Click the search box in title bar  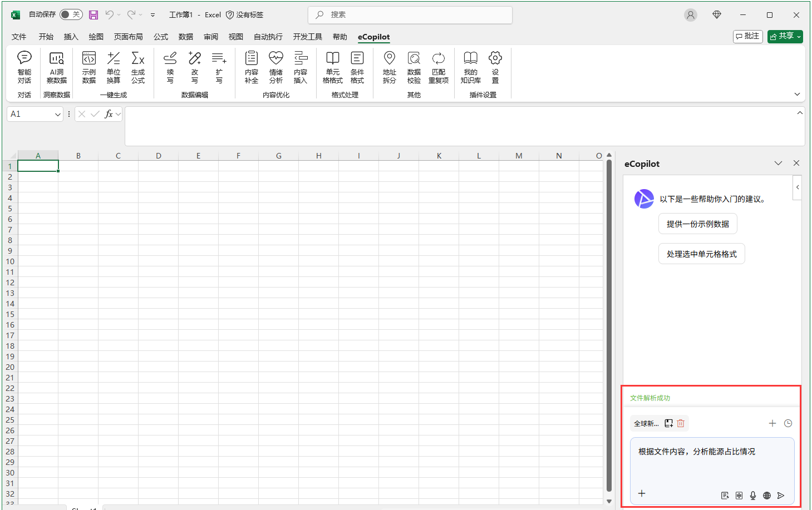point(410,15)
